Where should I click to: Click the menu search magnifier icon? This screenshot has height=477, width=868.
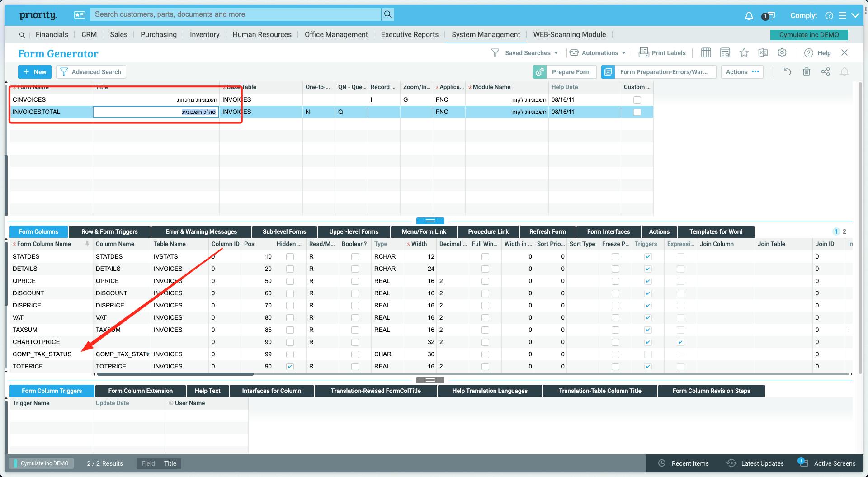22,35
